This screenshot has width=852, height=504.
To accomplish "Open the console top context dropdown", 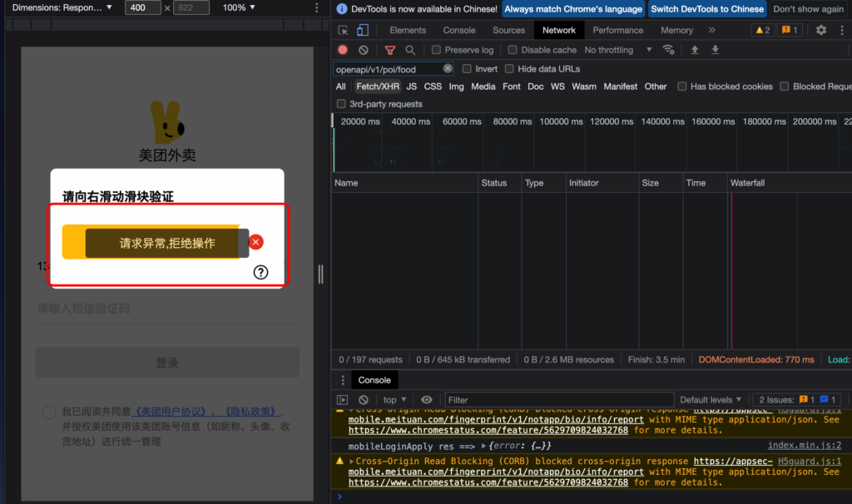I will (394, 400).
